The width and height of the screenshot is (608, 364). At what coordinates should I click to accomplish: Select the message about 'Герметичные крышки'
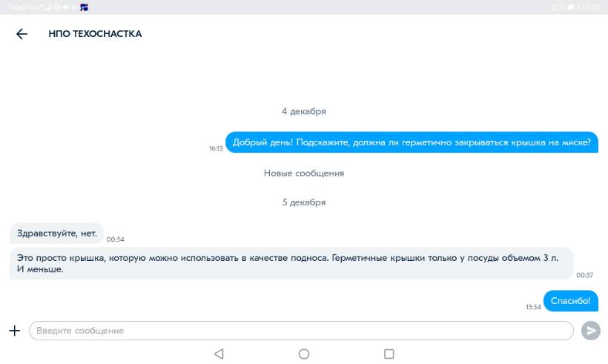[292, 263]
